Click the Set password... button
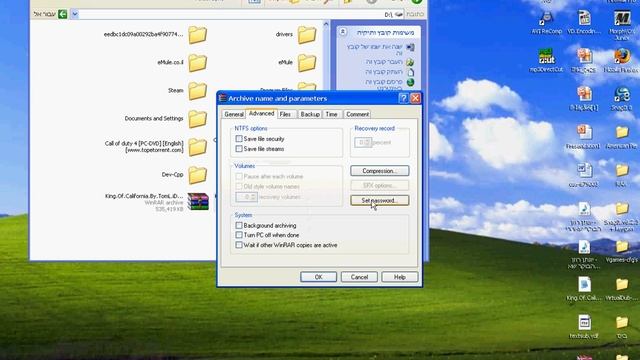 [380, 200]
